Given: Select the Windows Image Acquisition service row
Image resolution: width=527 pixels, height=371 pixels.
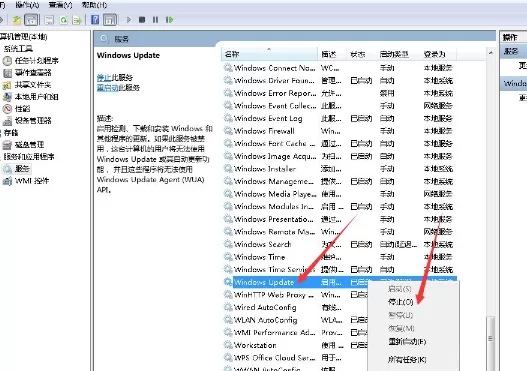Looking at the screenshot, I should pyautogui.click(x=339, y=156).
